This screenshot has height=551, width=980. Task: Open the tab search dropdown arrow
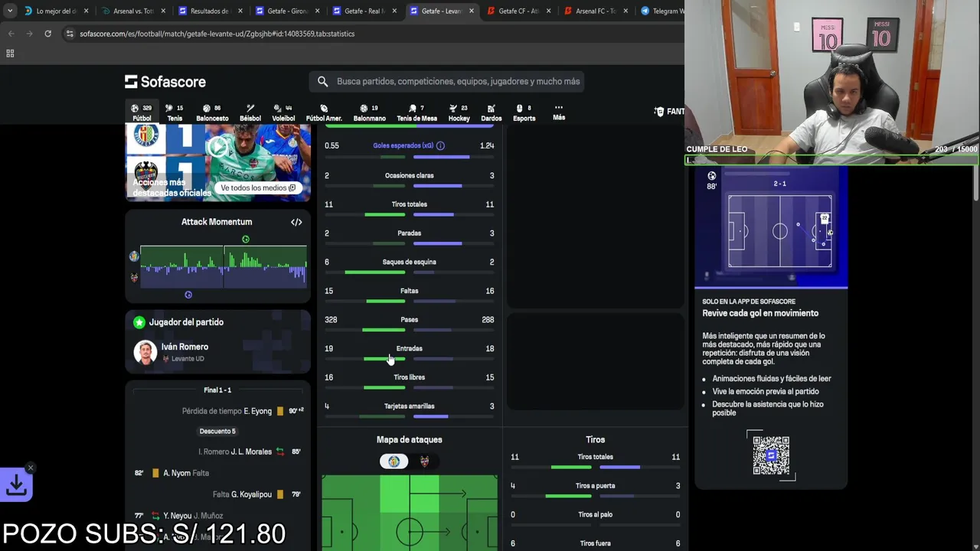point(9,11)
